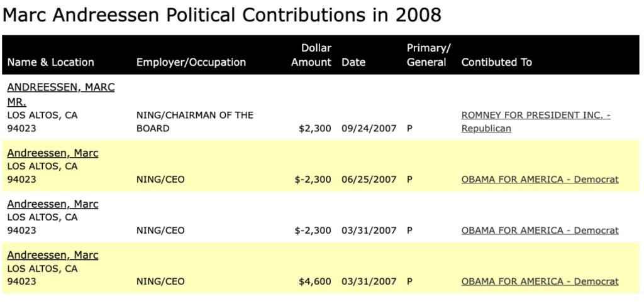Image resolution: width=644 pixels, height=304 pixels.
Task: Click Andreessen, Marc link in 06/25/2007 row
Action: click(x=53, y=153)
